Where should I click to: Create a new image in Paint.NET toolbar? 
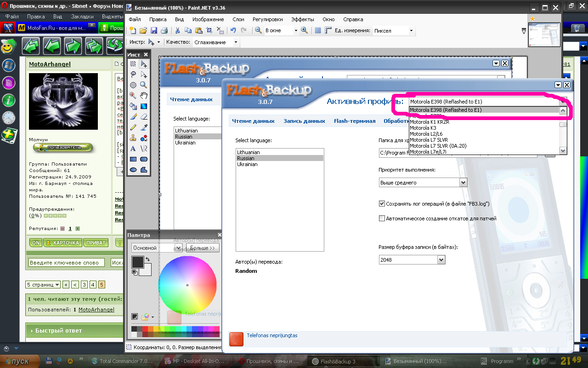click(x=132, y=30)
